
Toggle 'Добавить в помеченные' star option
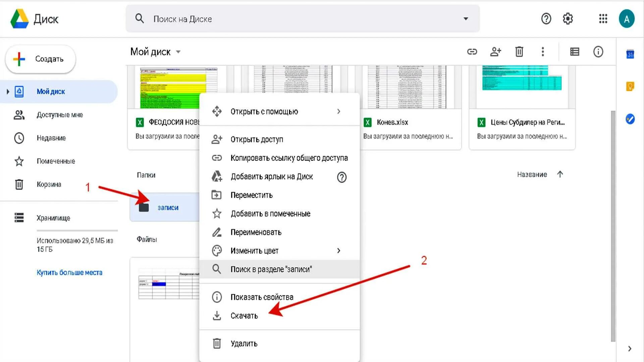270,214
